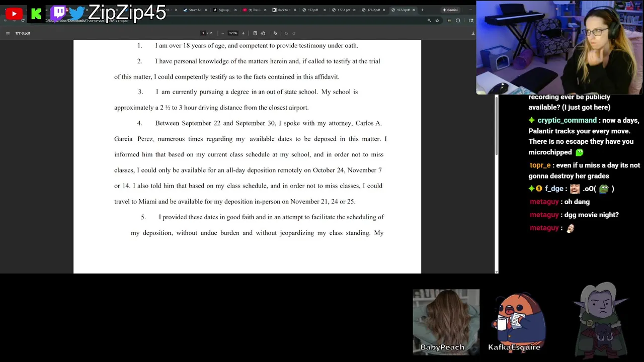Viewport: 644px width, 362px height.
Task: Click the Twitch logo in stream overlay
Action: [x=59, y=13]
